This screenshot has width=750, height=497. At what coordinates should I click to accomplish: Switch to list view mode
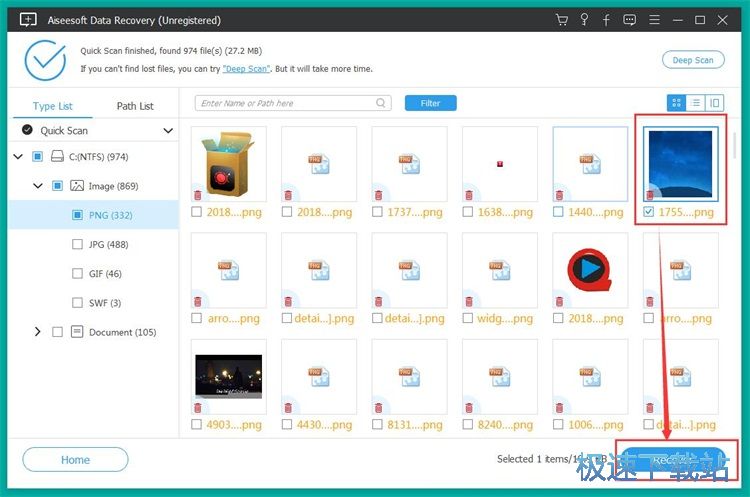[x=695, y=103]
